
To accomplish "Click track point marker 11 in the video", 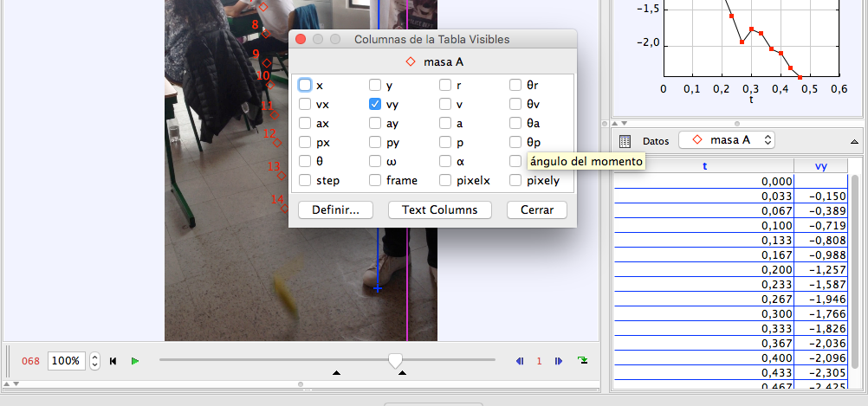I will point(274,115).
